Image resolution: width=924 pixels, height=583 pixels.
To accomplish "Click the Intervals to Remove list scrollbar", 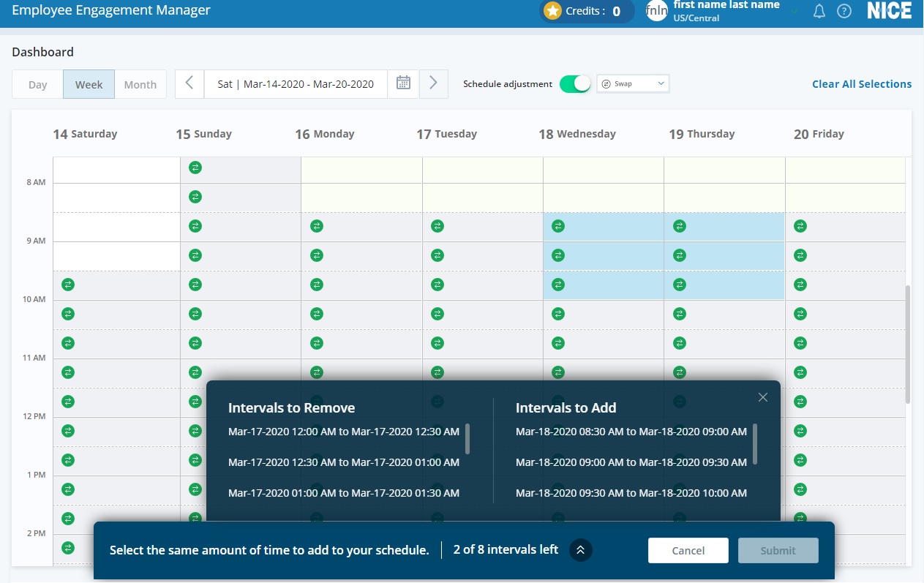I will 467,439.
